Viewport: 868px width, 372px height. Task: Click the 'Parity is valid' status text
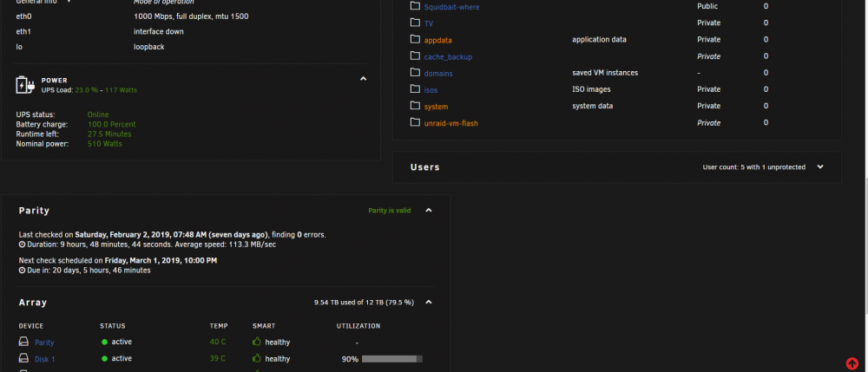pos(390,211)
